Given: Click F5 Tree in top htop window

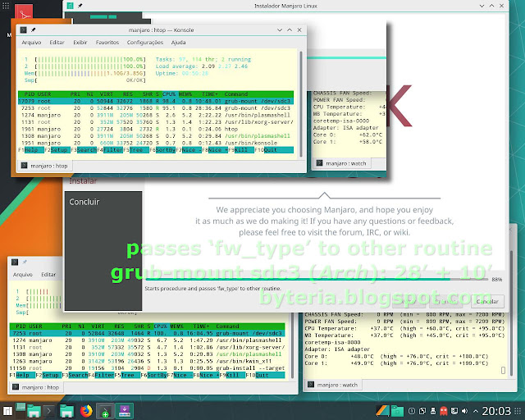Looking at the screenshot, I should 136,150.
